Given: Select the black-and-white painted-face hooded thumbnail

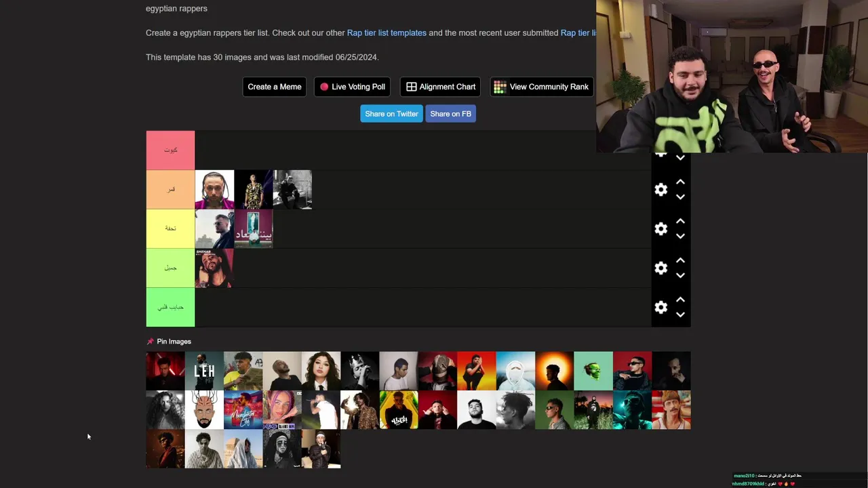Looking at the screenshot, I should [282, 449].
